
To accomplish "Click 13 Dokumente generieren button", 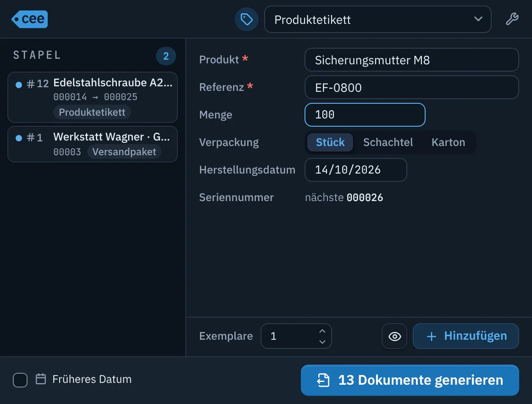I will pyautogui.click(x=410, y=380).
